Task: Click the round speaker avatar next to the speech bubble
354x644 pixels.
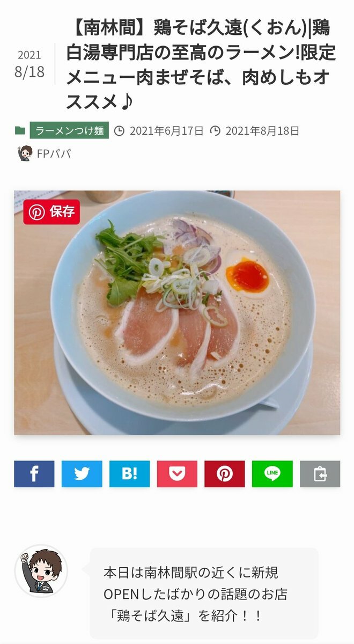Action: click(x=41, y=571)
